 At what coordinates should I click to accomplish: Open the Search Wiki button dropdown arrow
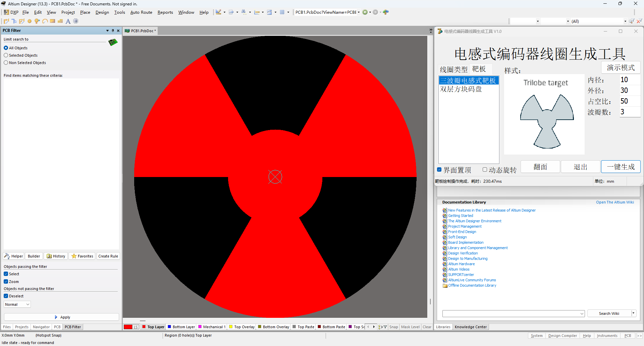pyautogui.click(x=633, y=313)
